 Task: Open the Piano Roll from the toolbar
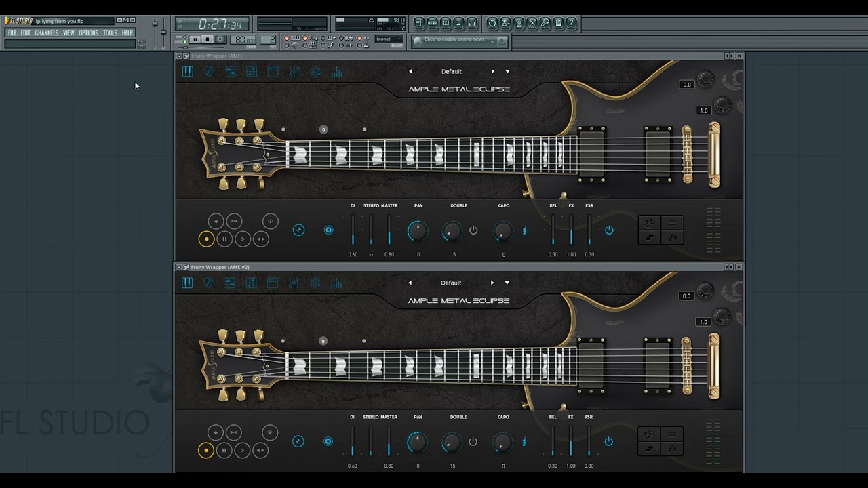pyautogui.click(x=446, y=23)
